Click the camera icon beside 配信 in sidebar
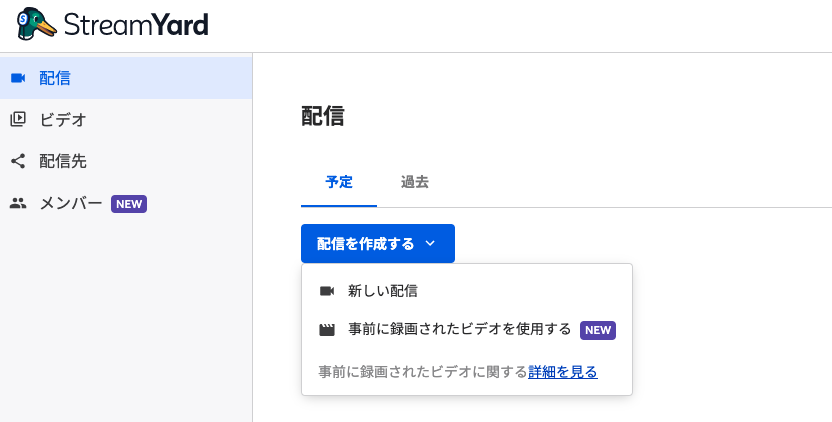Image resolution: width=832 pixels, height=422 pixels. tap(18, 79)
